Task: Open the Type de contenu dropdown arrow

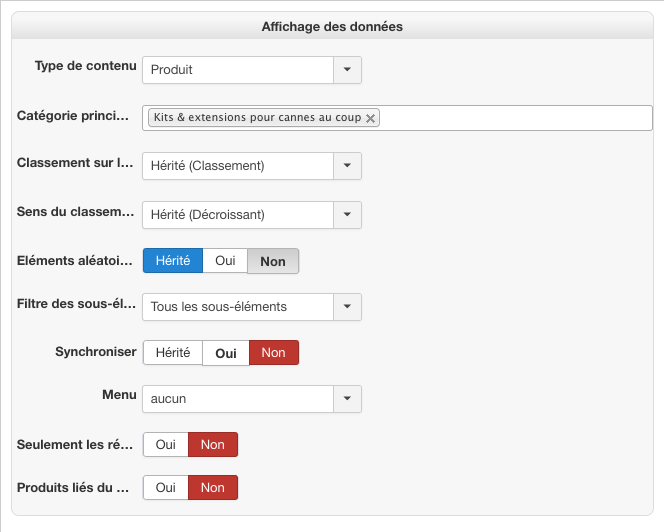Action: [347, 70]
